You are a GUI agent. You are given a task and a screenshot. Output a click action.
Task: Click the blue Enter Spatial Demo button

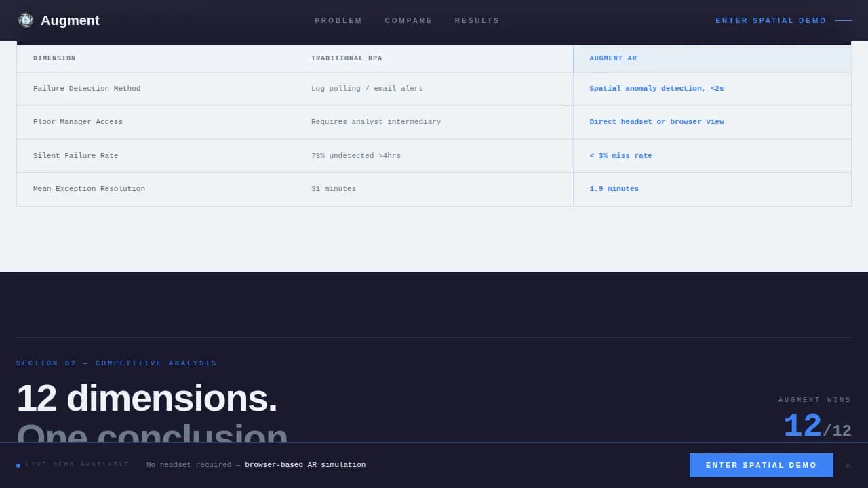pyautogui.click(x=762, y=465)
